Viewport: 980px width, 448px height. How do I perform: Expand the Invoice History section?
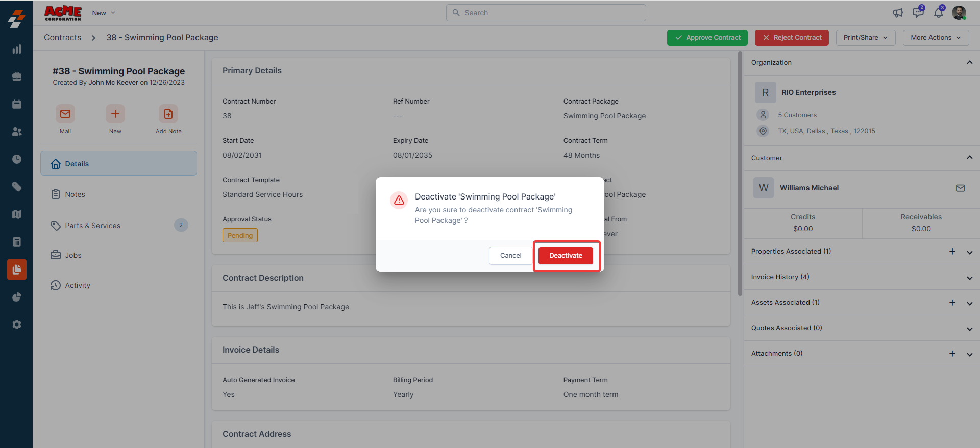[969, 278]
